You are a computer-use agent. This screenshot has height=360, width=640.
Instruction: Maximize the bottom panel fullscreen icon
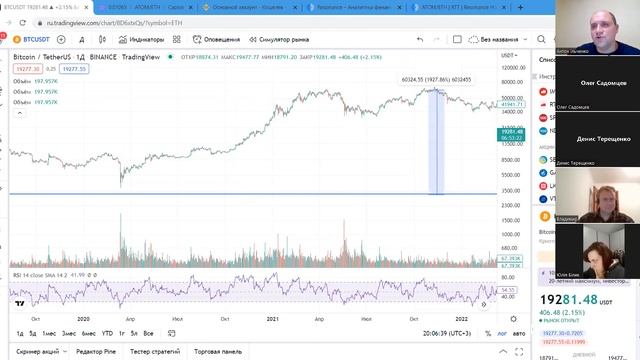pyautogui.click(x=519, y=351)
